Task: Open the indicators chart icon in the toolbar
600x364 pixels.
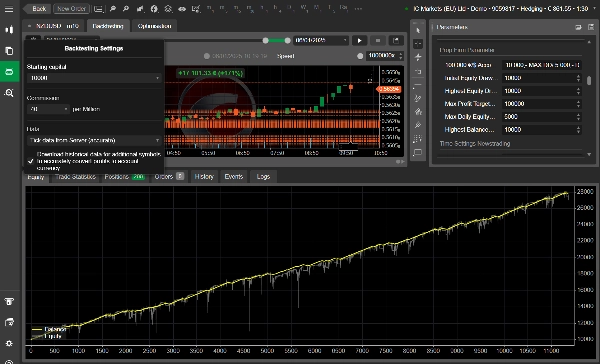Action: coord(196,8)
